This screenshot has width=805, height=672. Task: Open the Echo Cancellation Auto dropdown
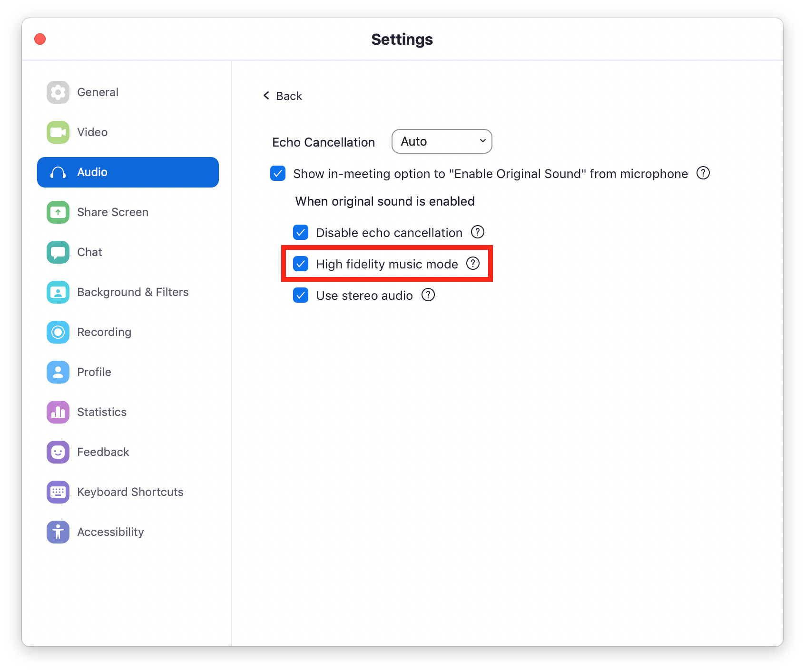pos(442,141)
